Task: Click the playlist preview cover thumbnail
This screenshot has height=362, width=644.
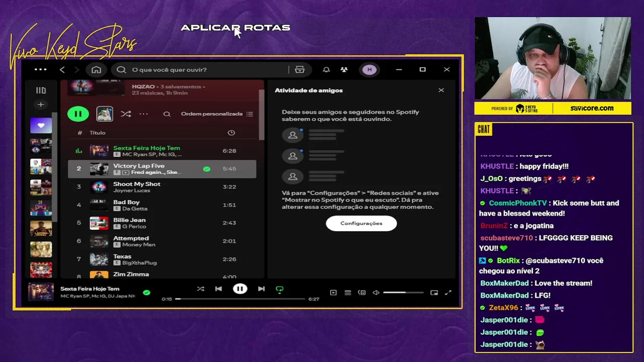Action: coord(105,114)
